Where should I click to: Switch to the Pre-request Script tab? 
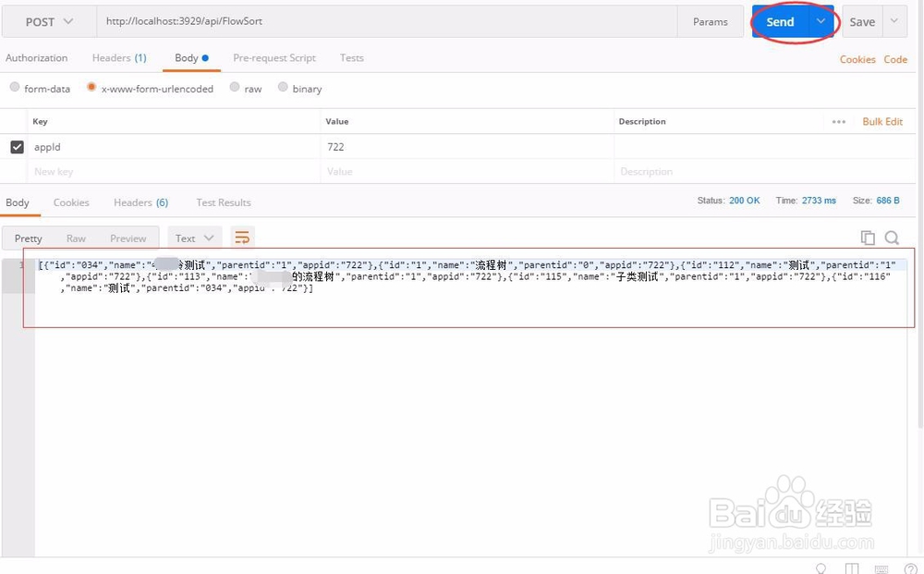click(274, 57)
